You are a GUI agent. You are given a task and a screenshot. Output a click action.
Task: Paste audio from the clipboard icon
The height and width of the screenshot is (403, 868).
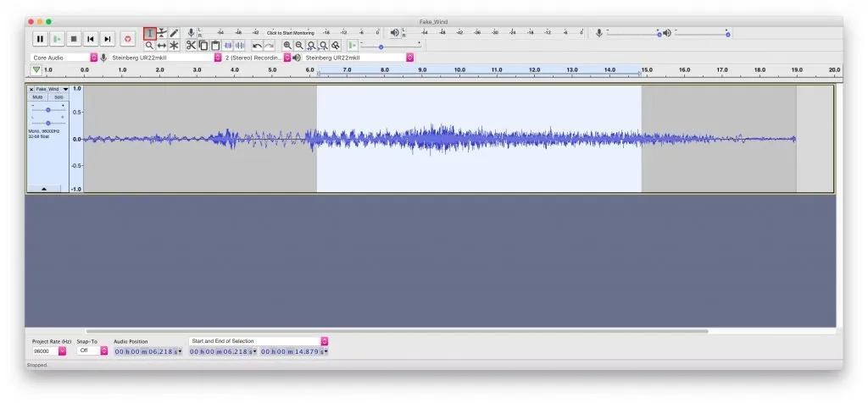[215, 46]
